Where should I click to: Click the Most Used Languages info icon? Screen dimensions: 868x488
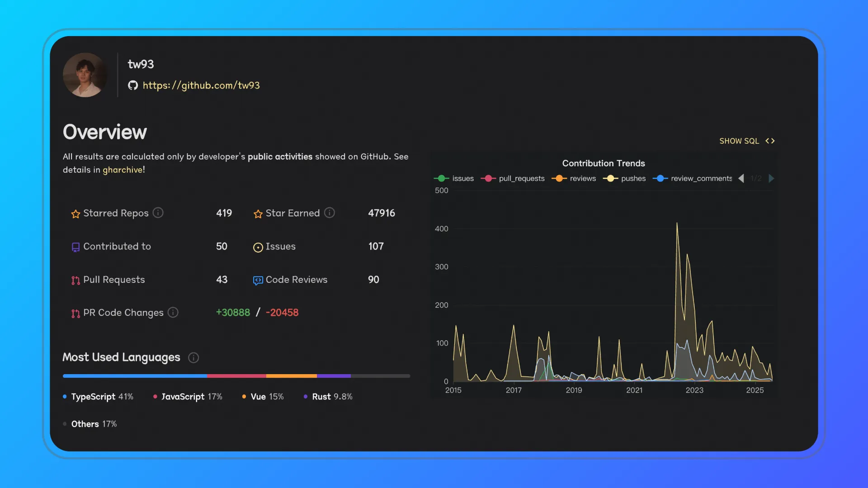point(193,358)
